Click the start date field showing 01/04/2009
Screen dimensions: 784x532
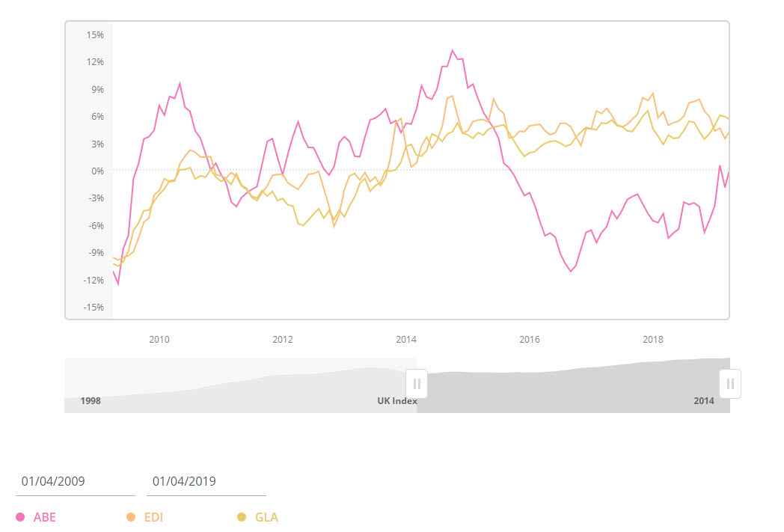(54, 481)
